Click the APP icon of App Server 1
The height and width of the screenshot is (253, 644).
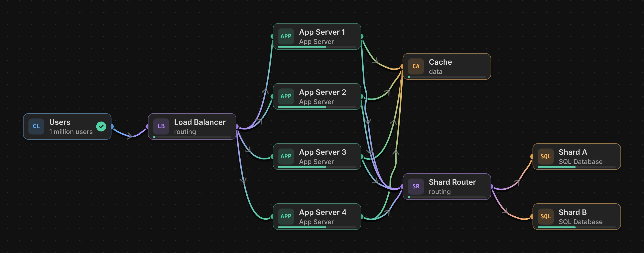(x=286, y=36)
